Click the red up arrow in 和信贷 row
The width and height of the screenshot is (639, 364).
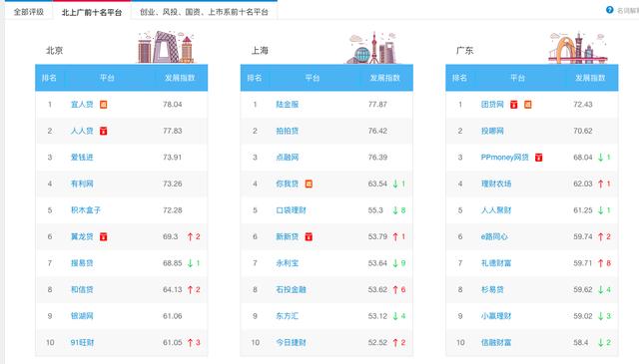point(190,289)
